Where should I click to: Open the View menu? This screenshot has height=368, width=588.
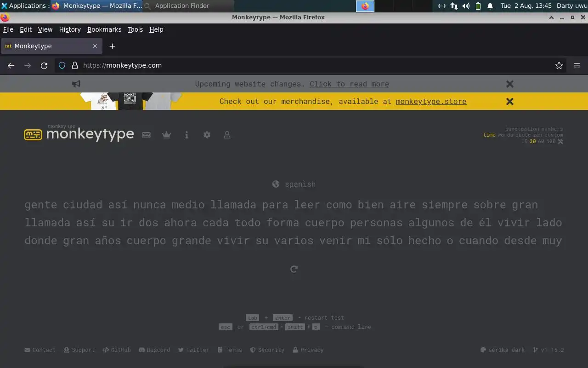[x=45, y=29]
